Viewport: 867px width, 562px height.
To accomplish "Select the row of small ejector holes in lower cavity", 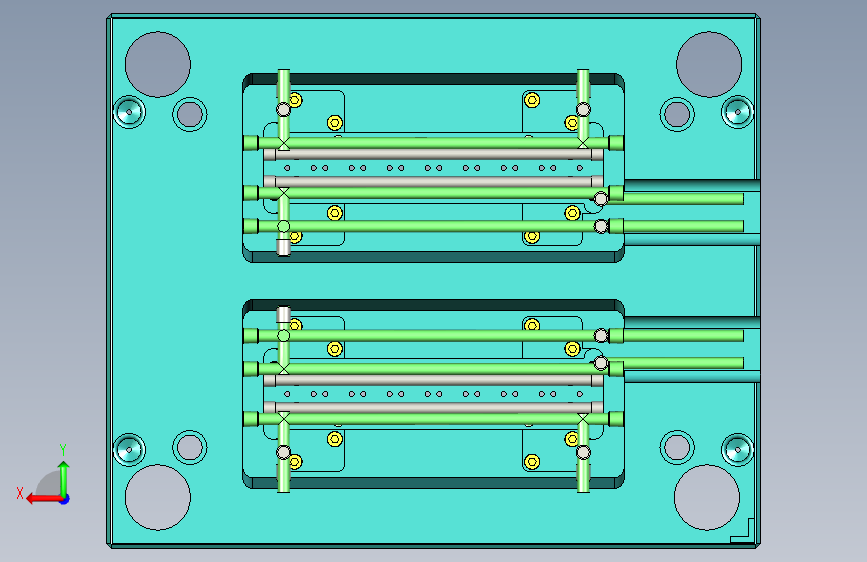I will (433, 394).
